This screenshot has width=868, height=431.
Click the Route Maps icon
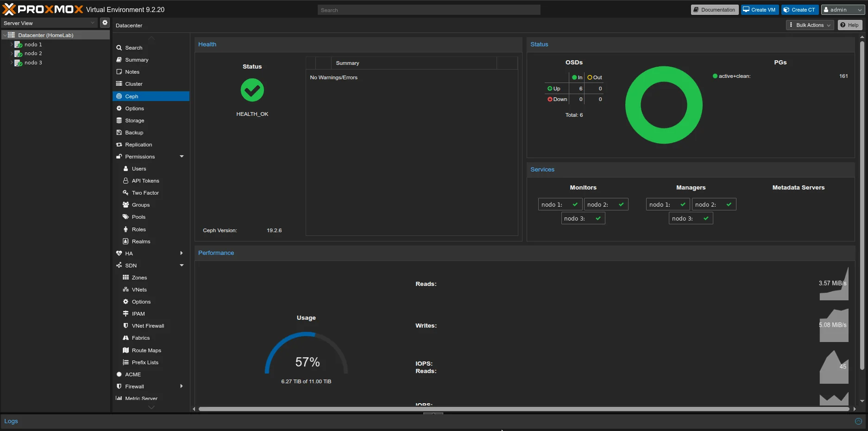click(126, 350)
